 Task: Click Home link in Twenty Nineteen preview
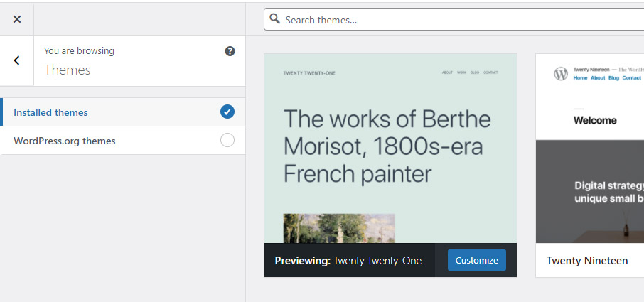pos(580,78)
